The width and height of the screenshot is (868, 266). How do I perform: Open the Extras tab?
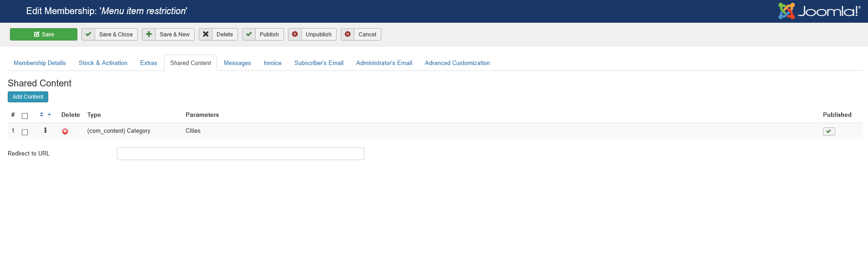[149, 63]
